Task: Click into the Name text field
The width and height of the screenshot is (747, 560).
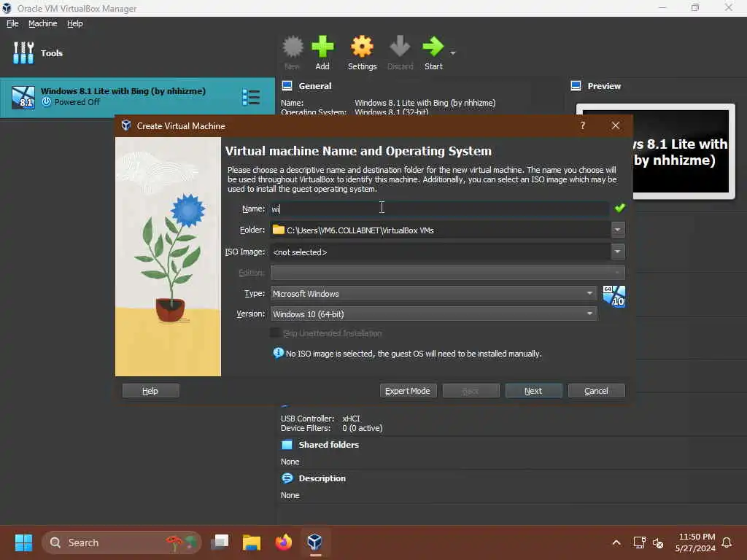Action: (439, 209)
